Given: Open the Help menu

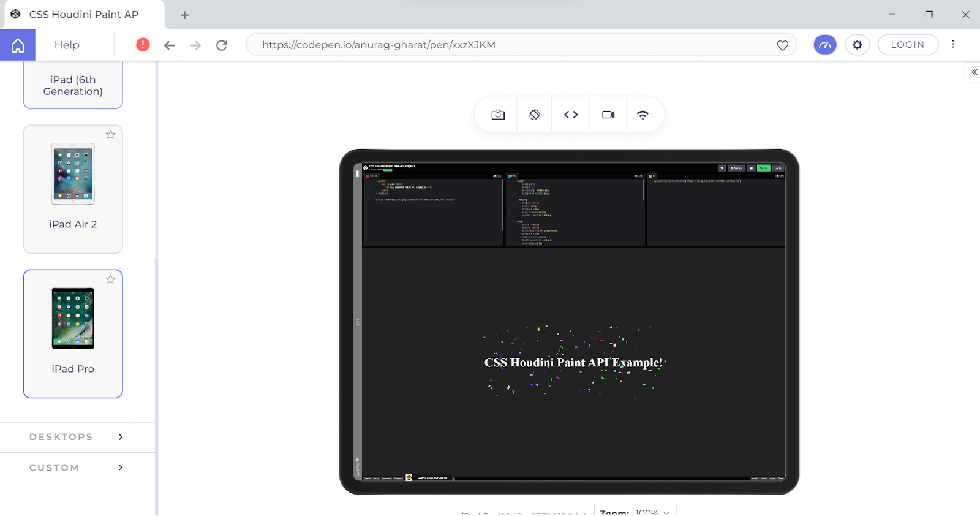Looking at the screenshot, I should (67, 45).
